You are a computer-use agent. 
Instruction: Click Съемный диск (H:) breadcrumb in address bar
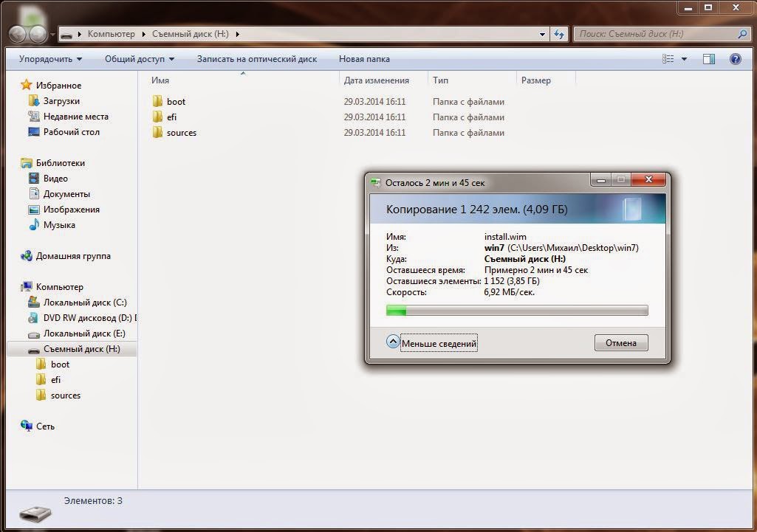pyautogui.click(x=191, y=34)
